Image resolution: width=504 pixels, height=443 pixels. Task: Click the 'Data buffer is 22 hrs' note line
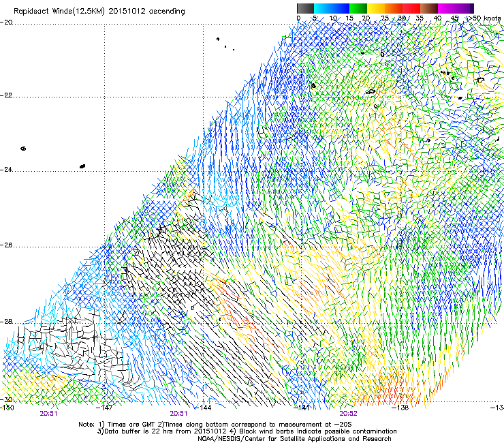[247, 431]
